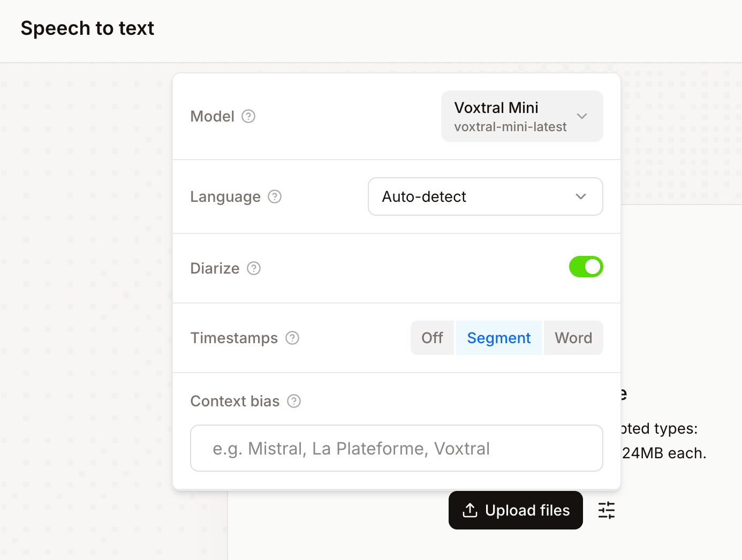Toggle the settings sliders icon near Upload files
Viewport: 742px width, 560px height.
click(x=606, y=510)
